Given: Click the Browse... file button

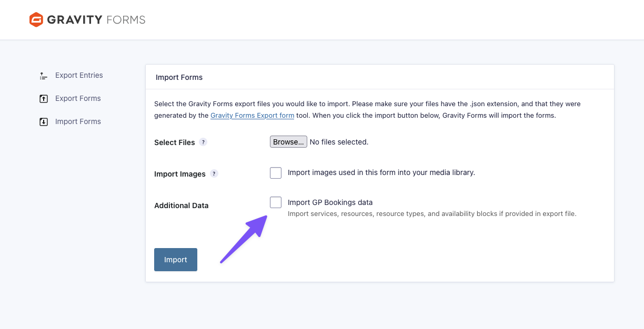Looking at the screenshot, I should coord(288,142).
